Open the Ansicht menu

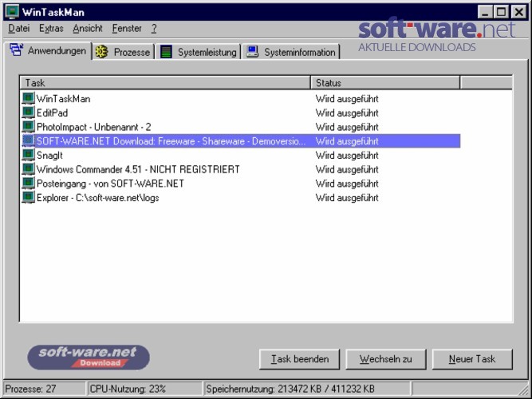tap(88, 28)
